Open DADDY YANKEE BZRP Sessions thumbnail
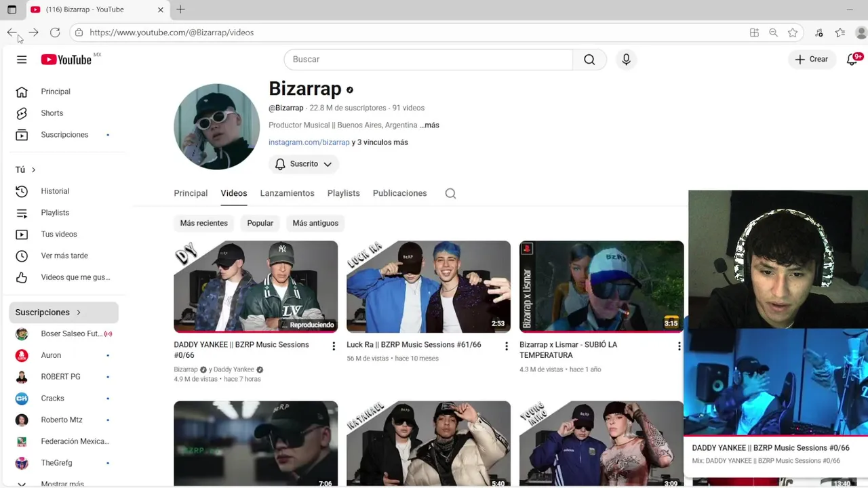868x488 pixels. pyautogui.click(x=256, y=286)
